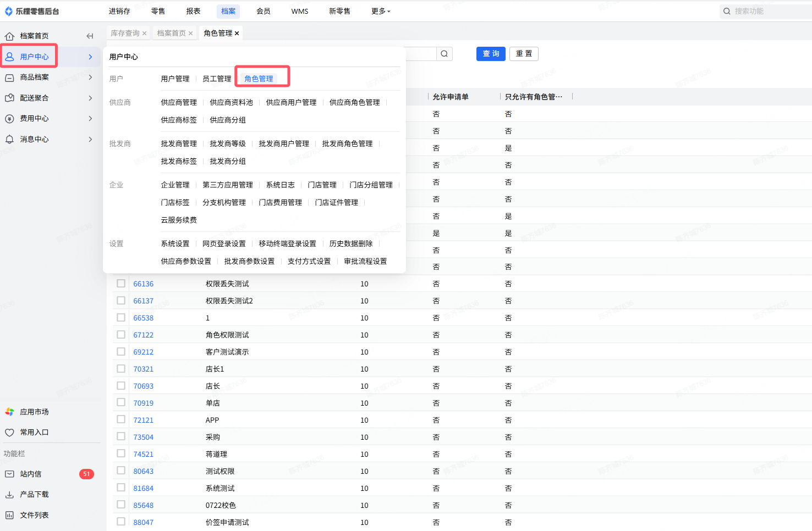
Task: Open 系统日志 in the 企业 section
Action: tap(280, 185)
